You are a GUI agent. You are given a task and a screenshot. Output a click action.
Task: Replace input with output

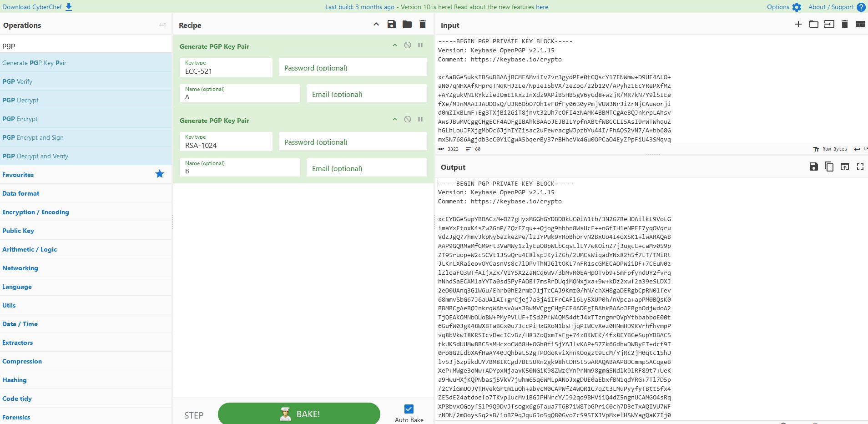[845, 167]
